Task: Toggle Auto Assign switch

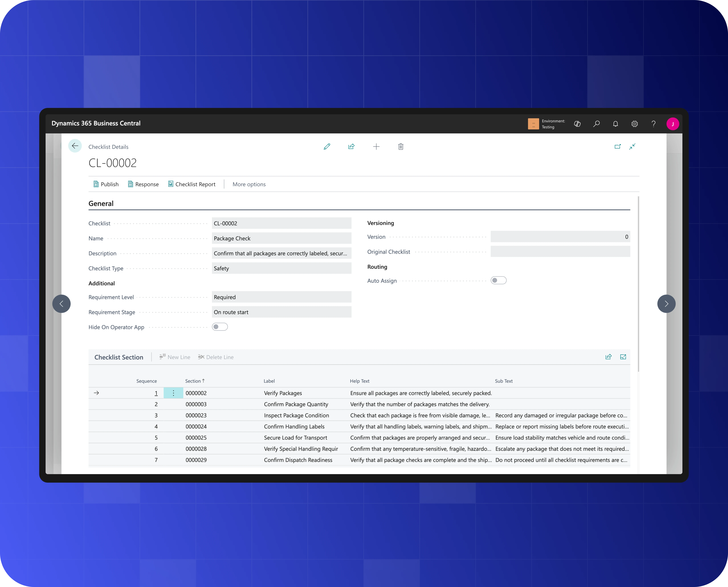Action: pos(498,280)
